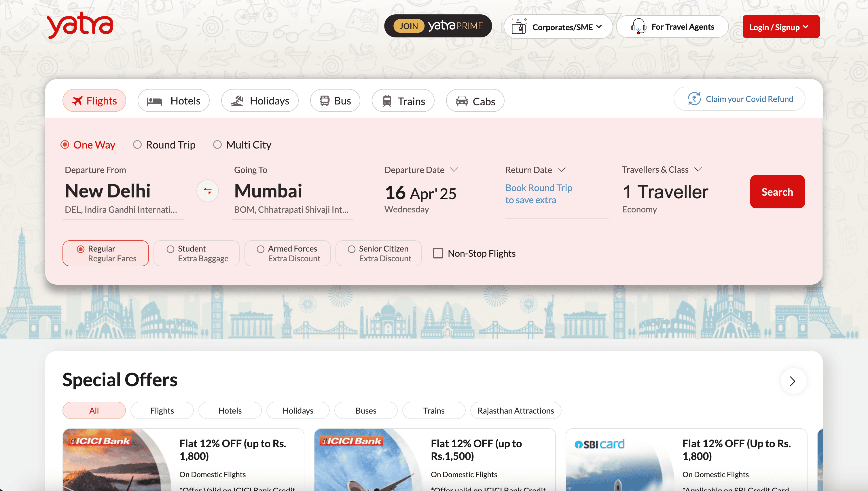
Task: Select the Round Trip radio option
Action: point(137,145)
